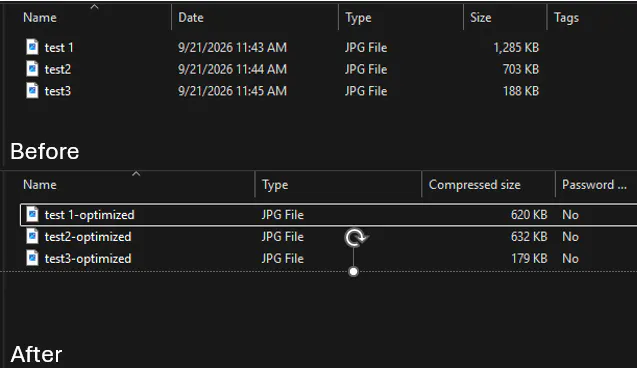Screen dimensions: 637x368
Task: Sort by Size column header
Action: click(481, 17)
